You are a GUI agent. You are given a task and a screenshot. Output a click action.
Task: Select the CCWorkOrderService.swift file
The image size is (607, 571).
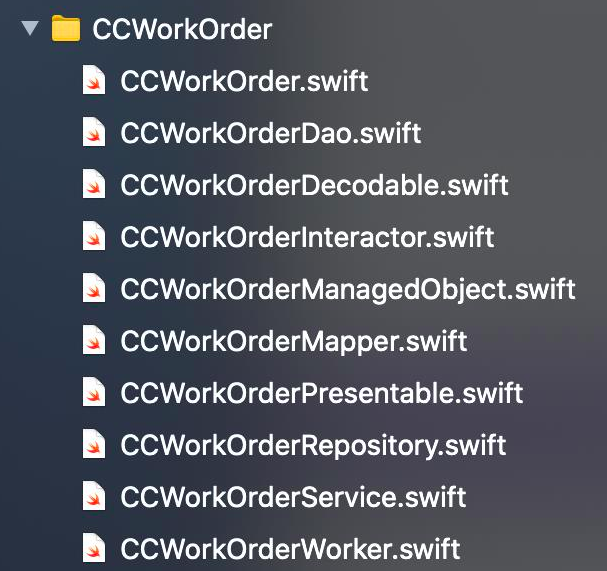pyautogui.click(x=293, y=497)
